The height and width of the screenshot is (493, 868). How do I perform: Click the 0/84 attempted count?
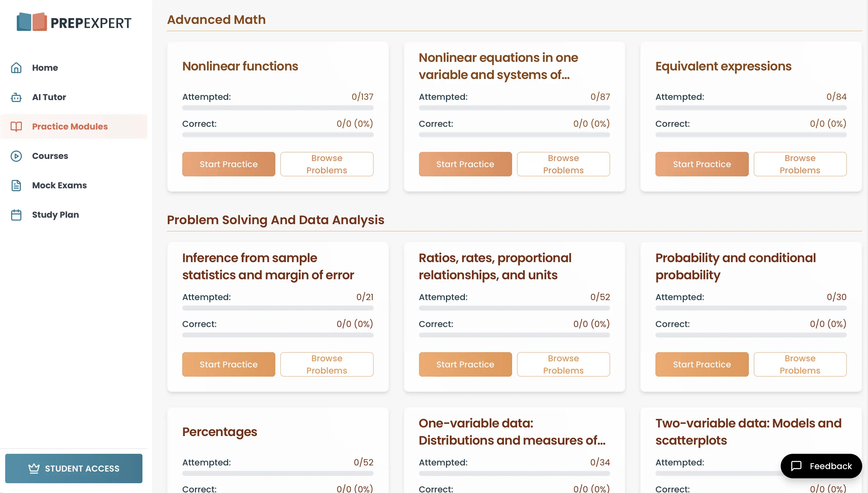tap(836, 97)
